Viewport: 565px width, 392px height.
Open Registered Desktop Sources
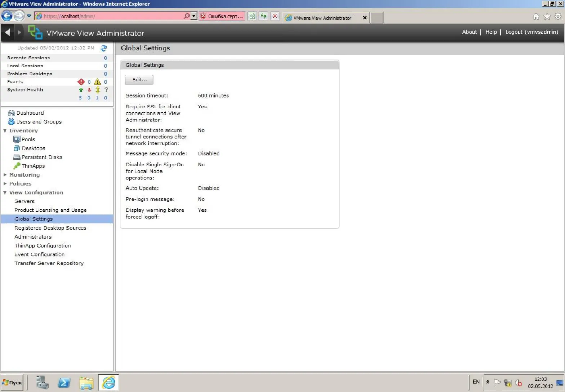pyautogui.click(x=50, y=228)
